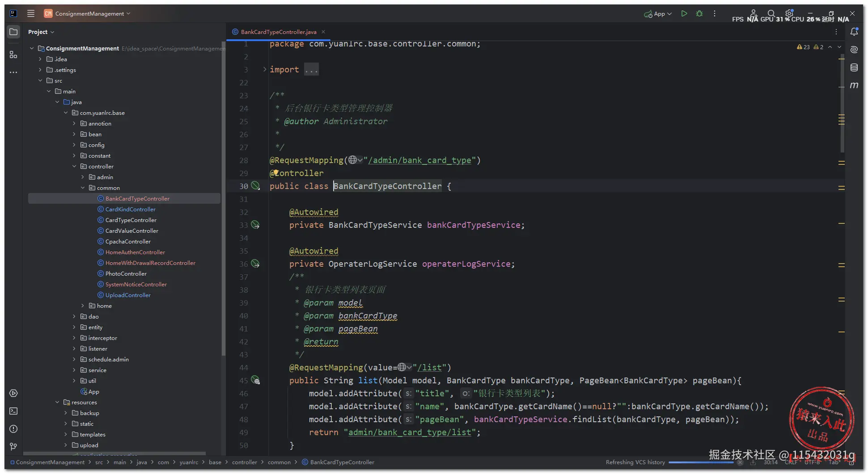Click the autowired gutter icon on line 36
The image size is (868, 474).
pos(255,264)
